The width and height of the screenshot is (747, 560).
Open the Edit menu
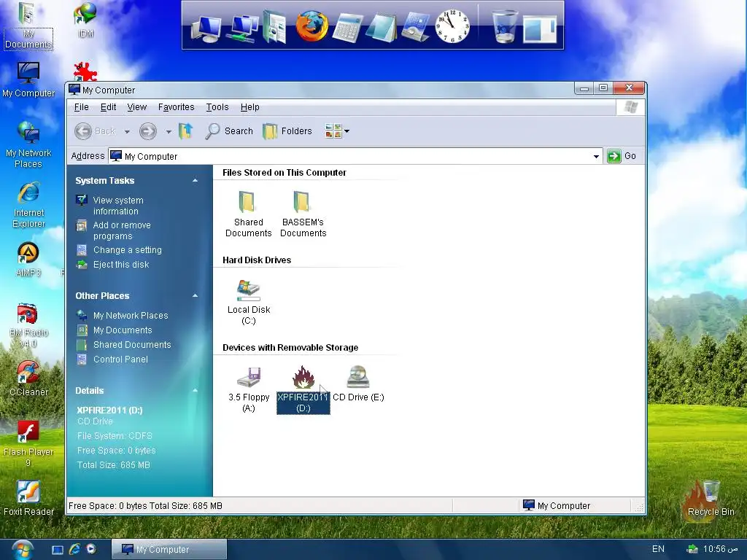click(108, 107)
